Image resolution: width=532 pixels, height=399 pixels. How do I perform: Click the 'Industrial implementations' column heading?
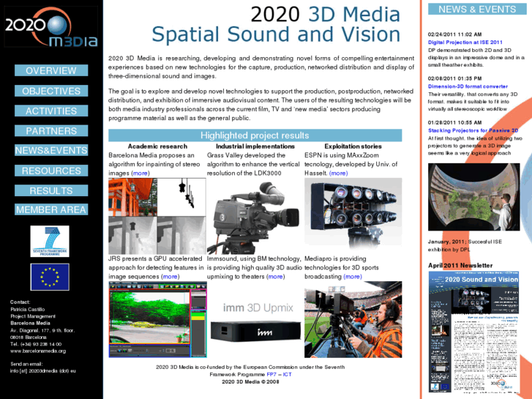coord(255,146)
